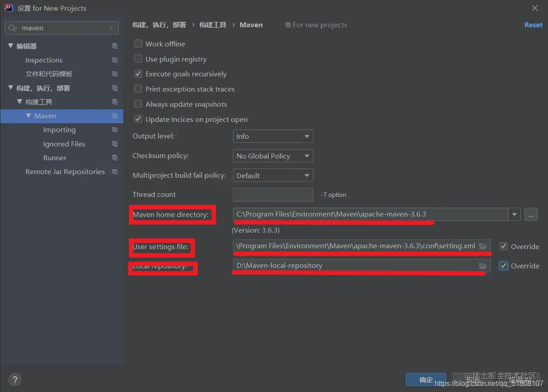Click the User settings file path field
The height and width of the screenshot is (392, 548).
tap(361, 246)
